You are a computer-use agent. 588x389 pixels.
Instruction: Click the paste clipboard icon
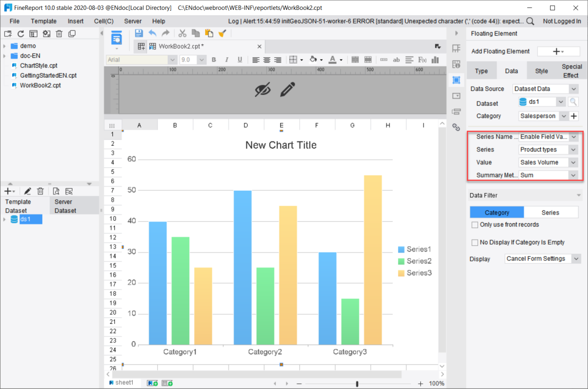tap(209, 33)
